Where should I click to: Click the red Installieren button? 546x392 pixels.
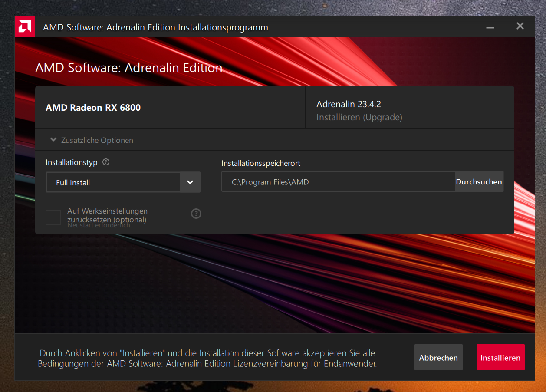point(500,358)
